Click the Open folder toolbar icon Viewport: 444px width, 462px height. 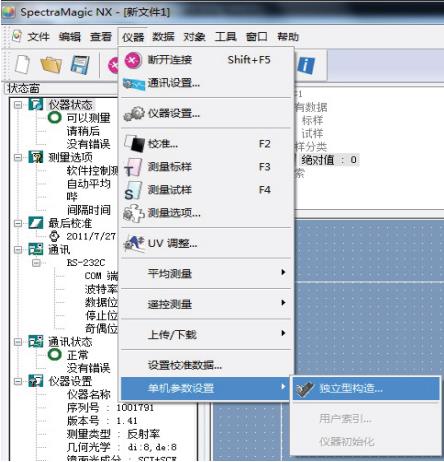tap(51, 65)
